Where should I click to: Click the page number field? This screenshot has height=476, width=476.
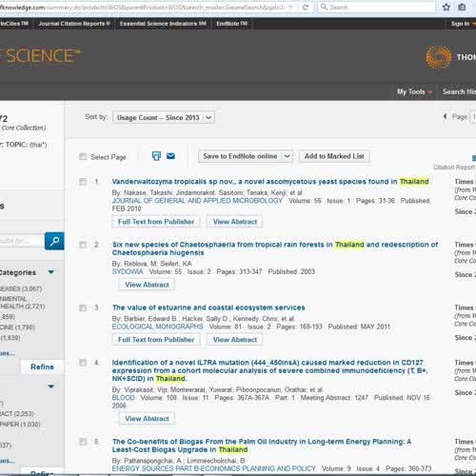pyautogui.click(x=473, y=117)
